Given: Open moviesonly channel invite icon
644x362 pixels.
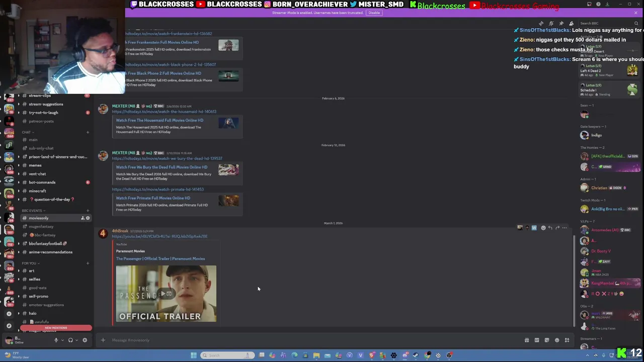Looking at the screenshot, I should [83, 218].
